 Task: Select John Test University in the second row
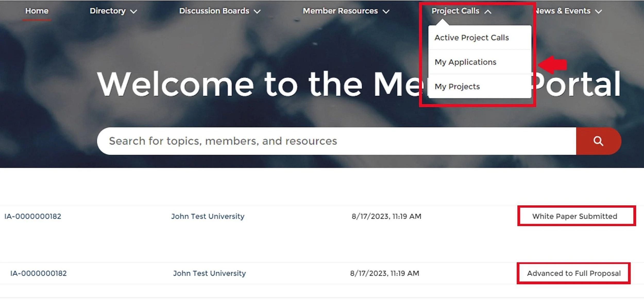click(209, 273)
